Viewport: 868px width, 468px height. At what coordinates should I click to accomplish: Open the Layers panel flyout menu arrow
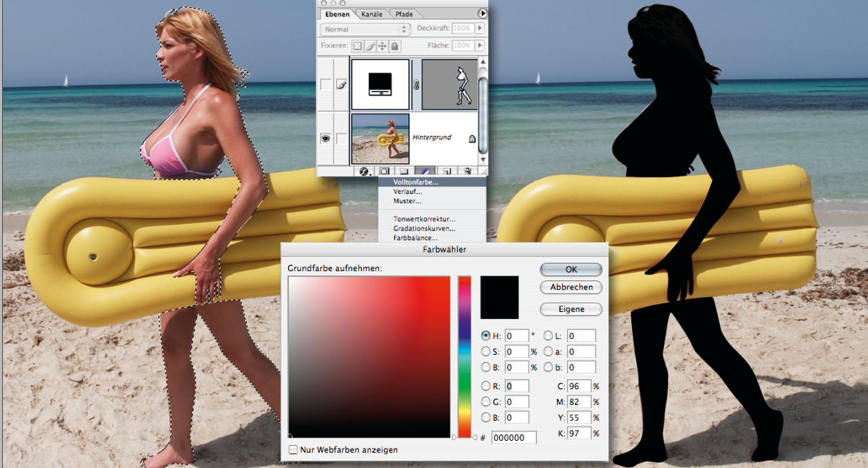(483, 14)
